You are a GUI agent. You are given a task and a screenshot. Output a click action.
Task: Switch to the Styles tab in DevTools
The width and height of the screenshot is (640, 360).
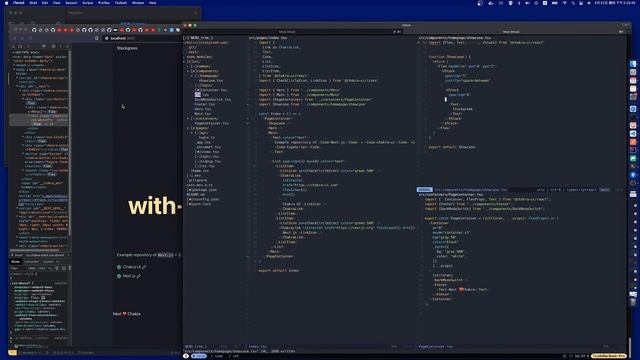[16, 262]
